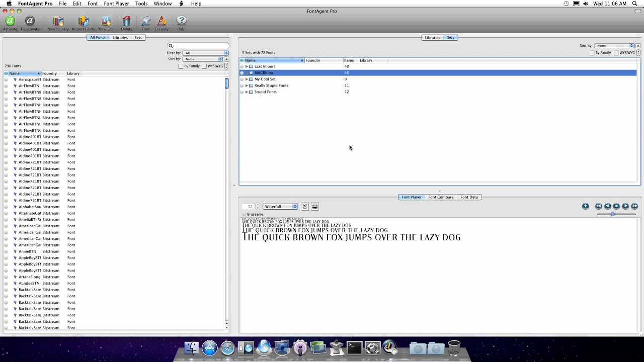The height and width of the screenshot is (362, 644).
Task: Open the Trash in the Dock
Action: 454,347
